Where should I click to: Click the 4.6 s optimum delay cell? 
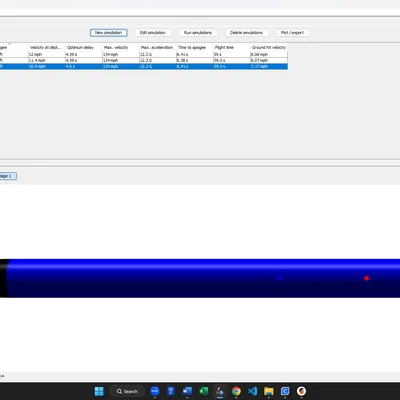coord(84,66)
